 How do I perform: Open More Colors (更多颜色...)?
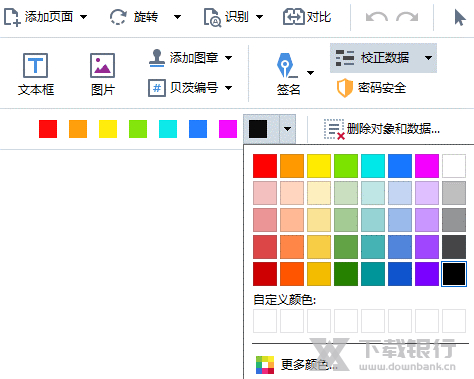[296, 365]
